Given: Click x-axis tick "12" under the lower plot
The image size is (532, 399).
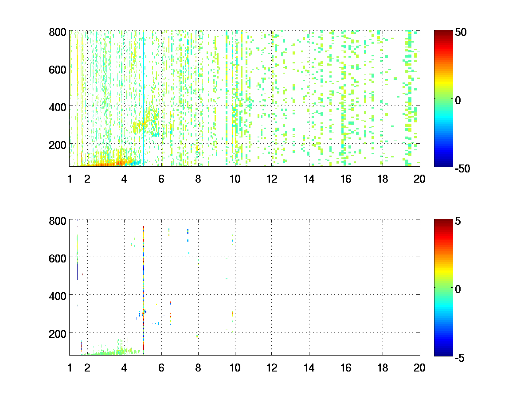Looking at the screenshot, I should 272,368.
